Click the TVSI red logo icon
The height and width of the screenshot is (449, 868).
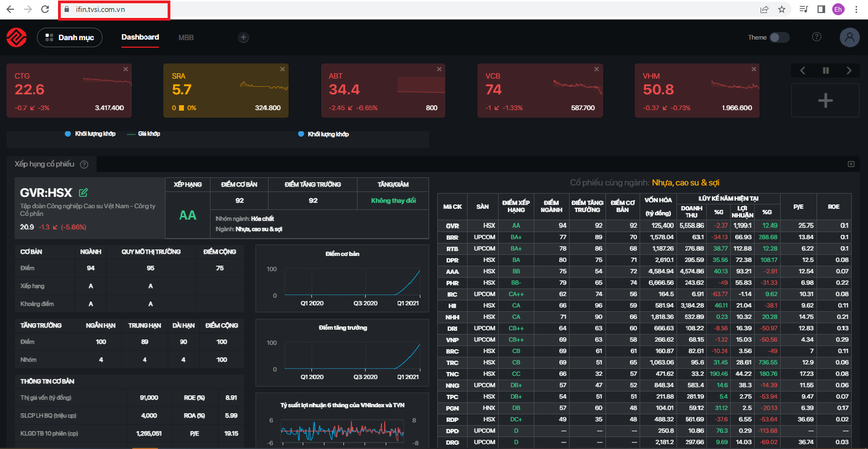pyautogui.click(x=16, y=37)
